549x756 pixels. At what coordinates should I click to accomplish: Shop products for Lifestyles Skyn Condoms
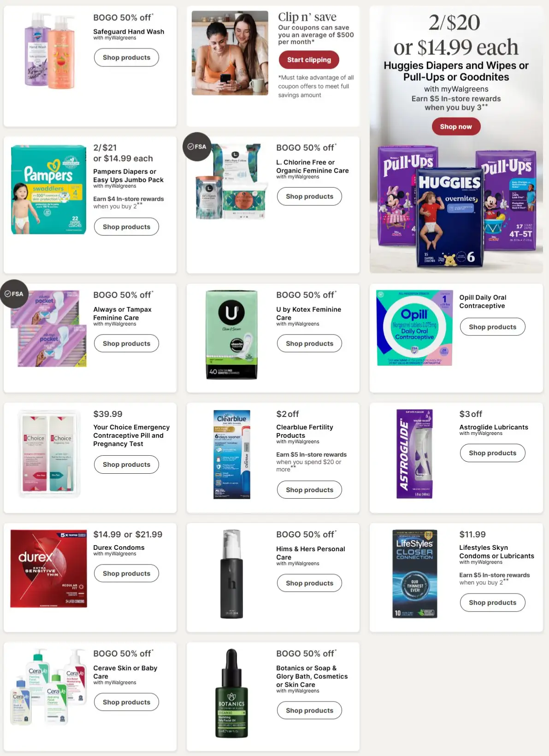[492, 602]
